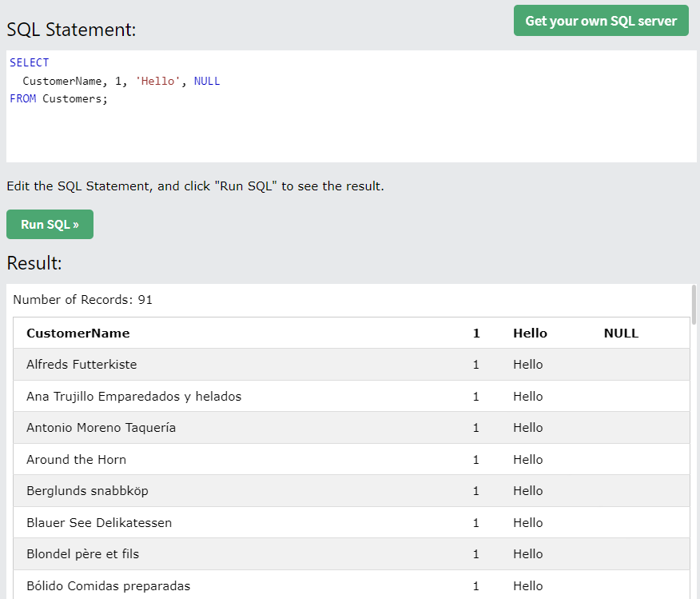Viewport: 700px width, 599px height.
Task: Click the Edit the SQL Statement instruction text
Action: click(196, 186)
